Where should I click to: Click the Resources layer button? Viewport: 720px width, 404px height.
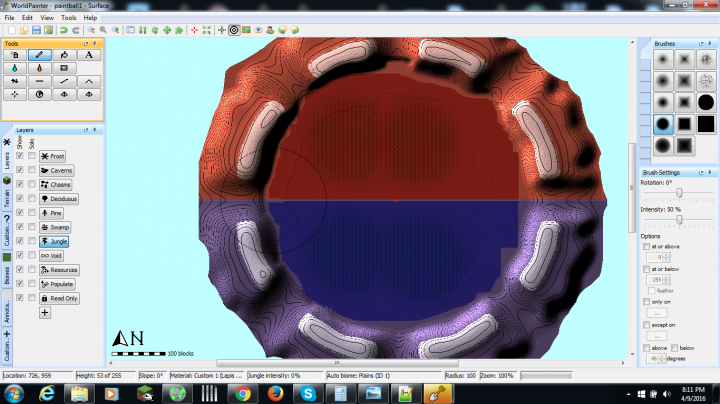tap(59, 270)
